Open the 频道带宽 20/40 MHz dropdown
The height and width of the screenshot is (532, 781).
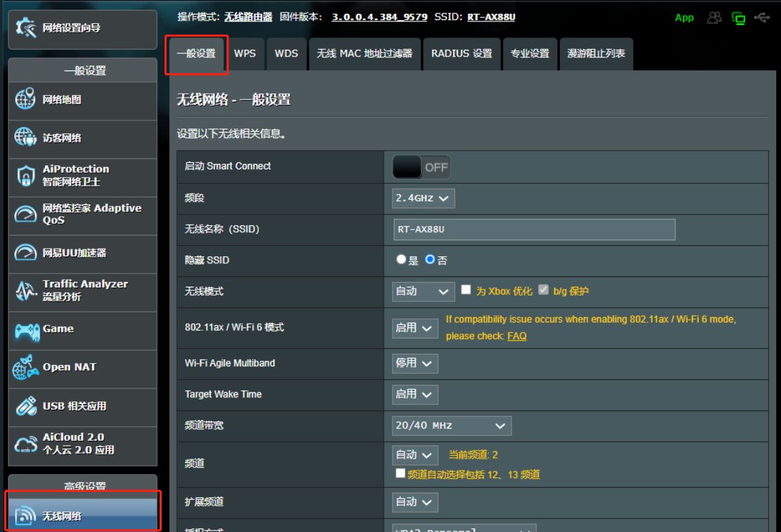[452, 426]
